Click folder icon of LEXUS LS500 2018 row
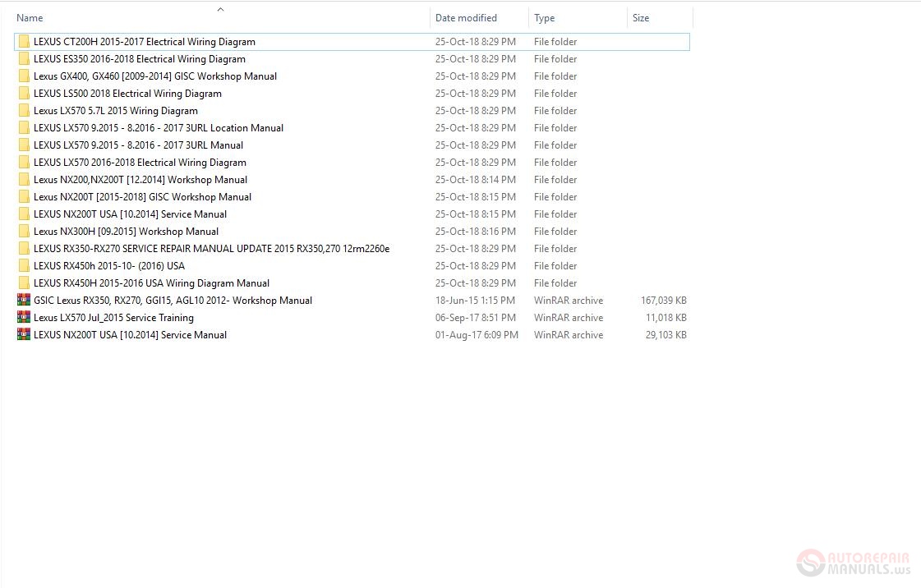 (x=24, y=94)
